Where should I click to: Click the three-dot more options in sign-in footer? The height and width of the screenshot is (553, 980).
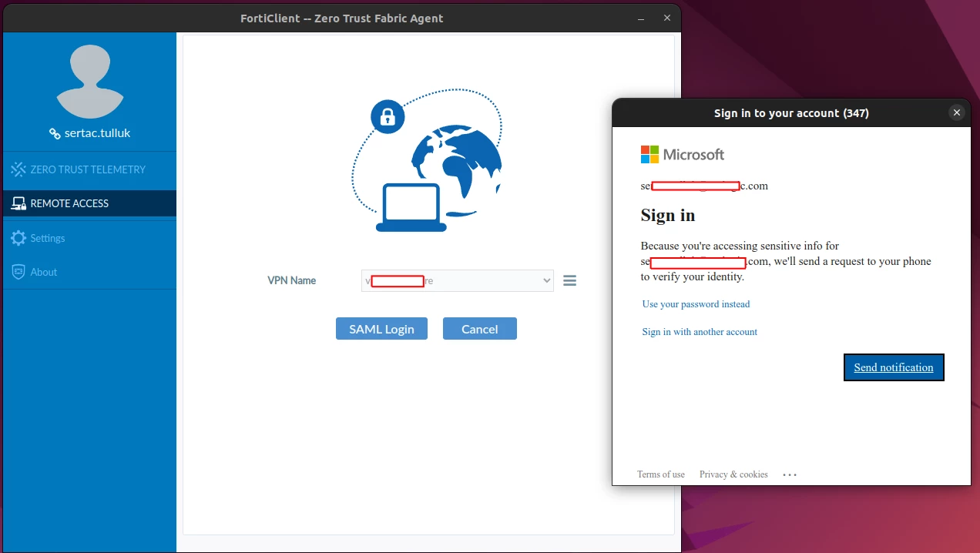(x=790, y=474)
